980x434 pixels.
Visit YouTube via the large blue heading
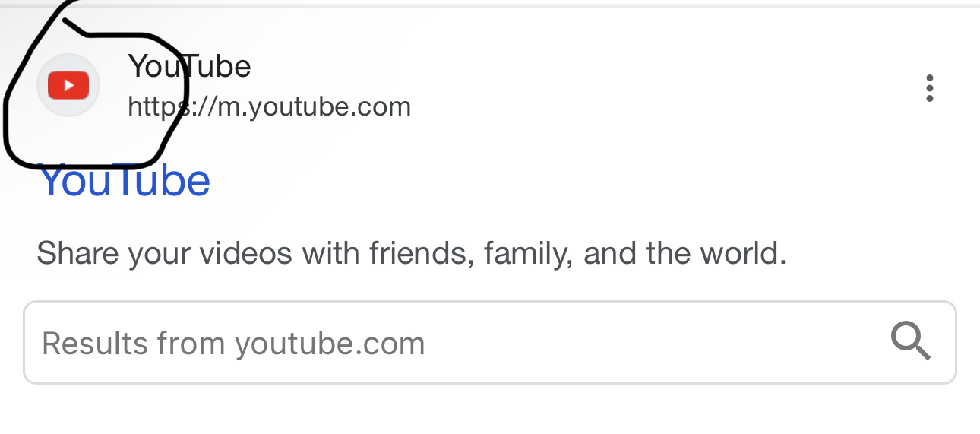click(x=124, y=181)
